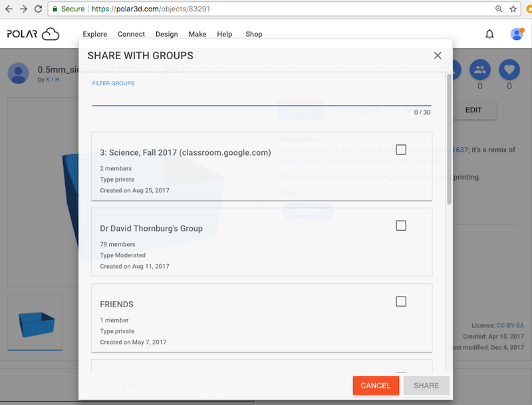532x405 pixels.
Task: Click the zoom magnifier icon in address bar
Action: 498,9
